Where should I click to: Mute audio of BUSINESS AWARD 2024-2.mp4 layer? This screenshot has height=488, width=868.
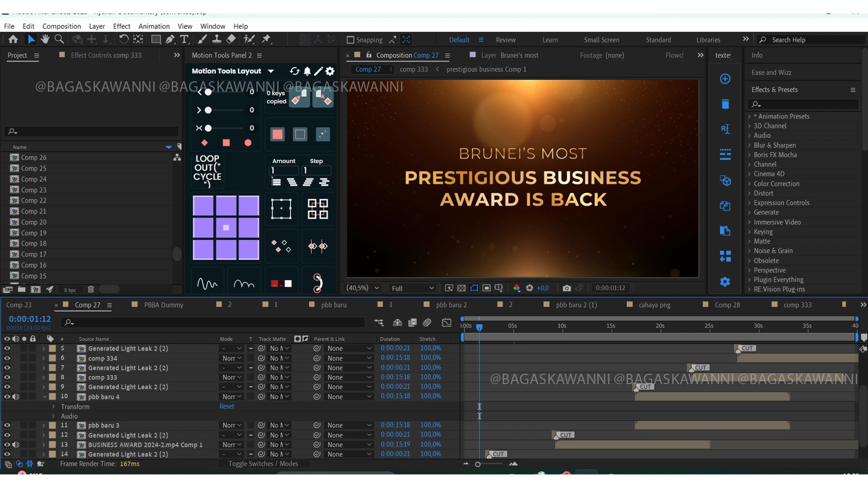(16, 445)
